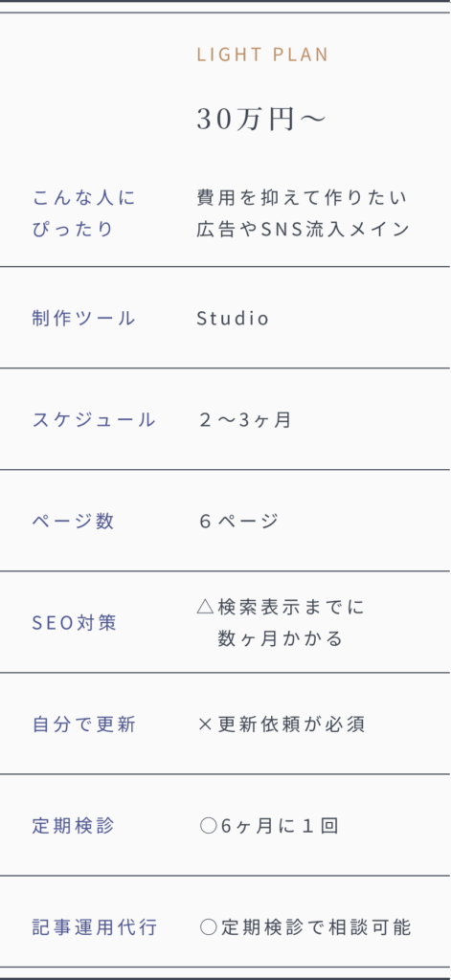Select the こんな人にぴったり row label
Image resolution: width=451 pixels, height=980 pixels.
click(x=84, y=213)
